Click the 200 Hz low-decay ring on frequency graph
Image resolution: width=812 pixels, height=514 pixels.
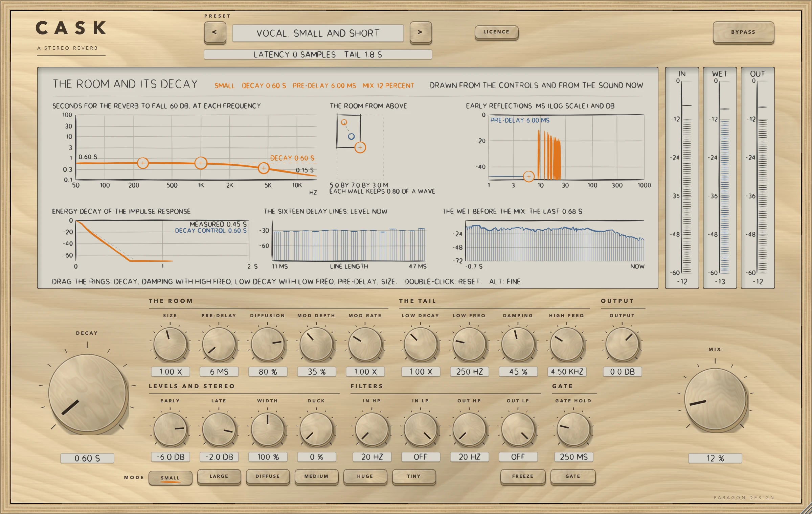tap(143, 163)
